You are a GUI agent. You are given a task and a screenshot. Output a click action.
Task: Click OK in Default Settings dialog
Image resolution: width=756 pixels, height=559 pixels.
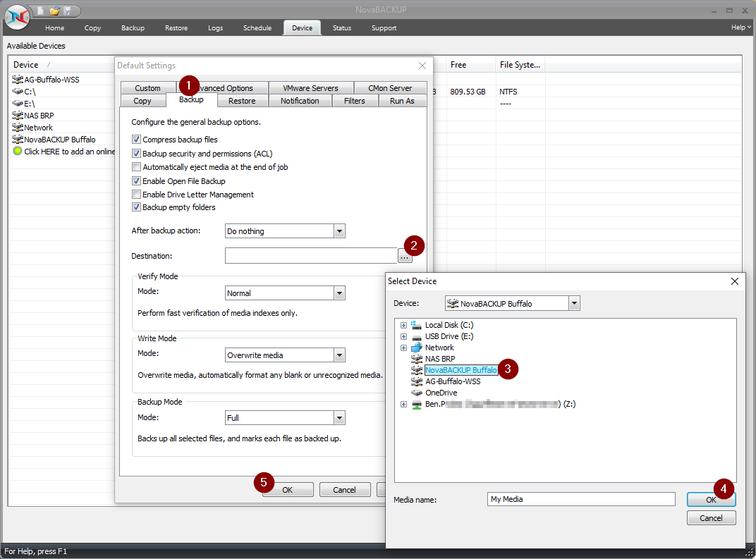(288, 490)
